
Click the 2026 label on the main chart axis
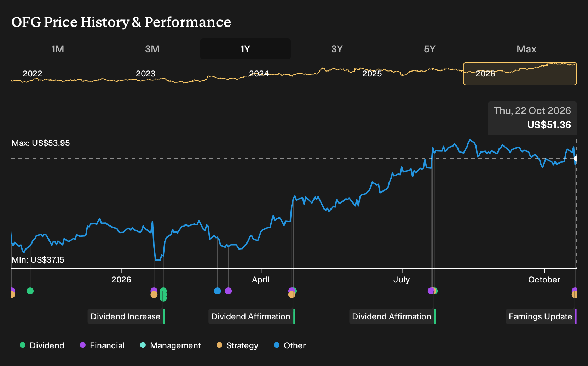click(x=121, y=280)
